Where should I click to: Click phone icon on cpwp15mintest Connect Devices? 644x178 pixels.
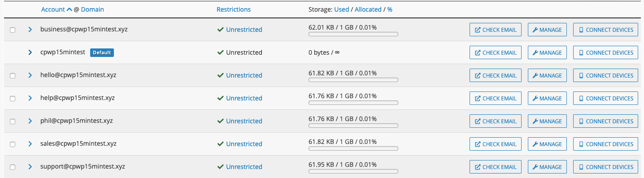[581, 52]
